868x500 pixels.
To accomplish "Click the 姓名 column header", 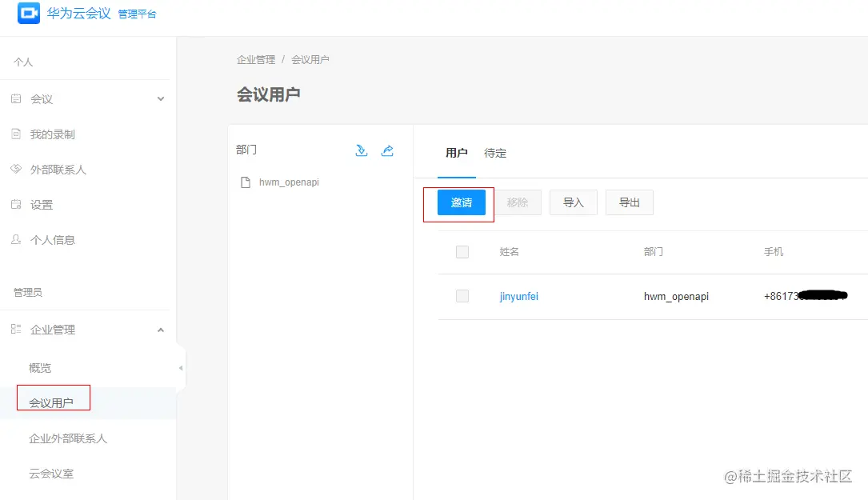I will pos(510,252).
